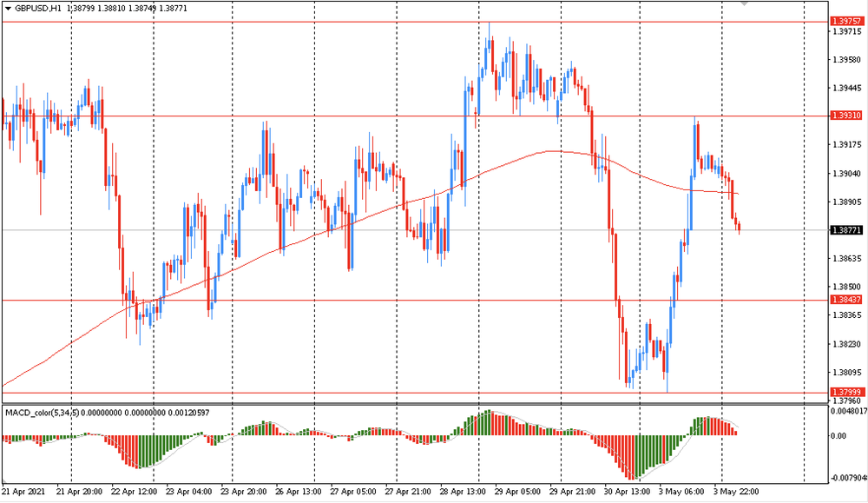Click the current price label 1.38771
Viewport: 868px width, 503px height.
(846, 230)
